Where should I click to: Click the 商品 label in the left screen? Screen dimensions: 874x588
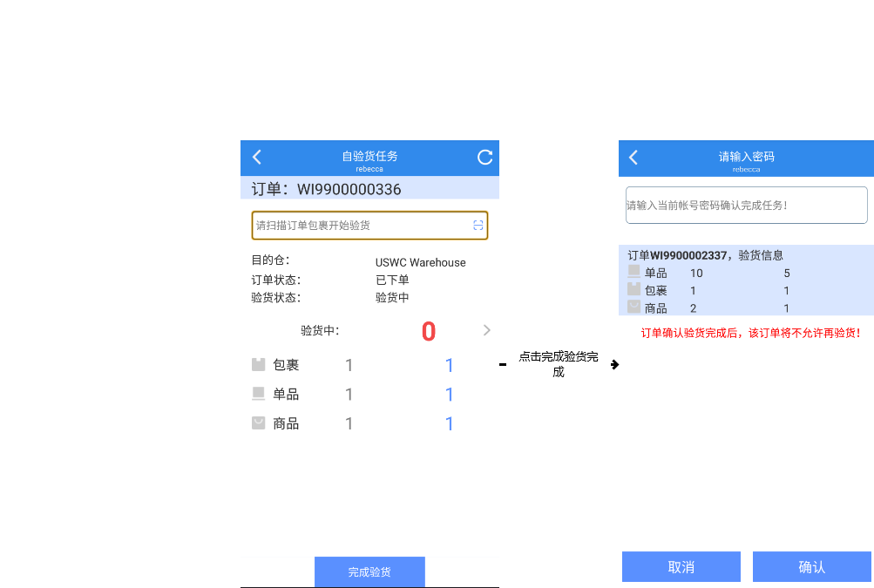coord(286,423)
